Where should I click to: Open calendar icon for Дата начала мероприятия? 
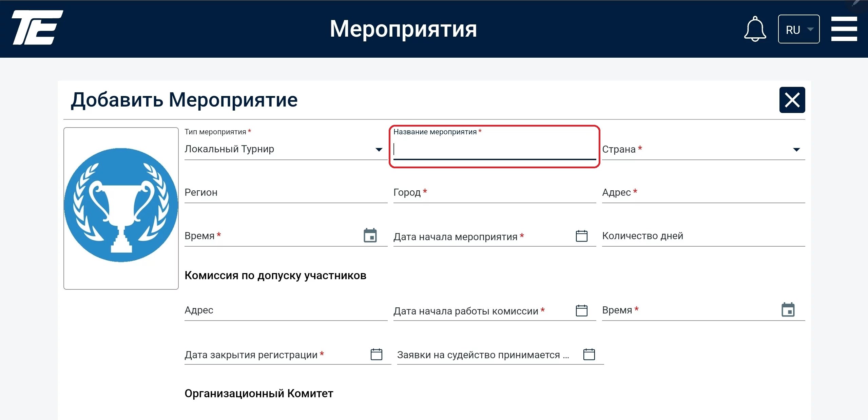[581, 236]
